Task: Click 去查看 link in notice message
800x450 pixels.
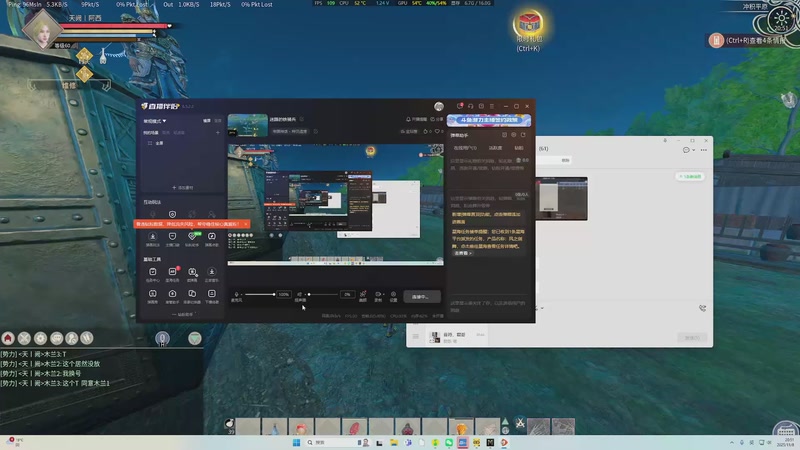Action: pos(462,253)
